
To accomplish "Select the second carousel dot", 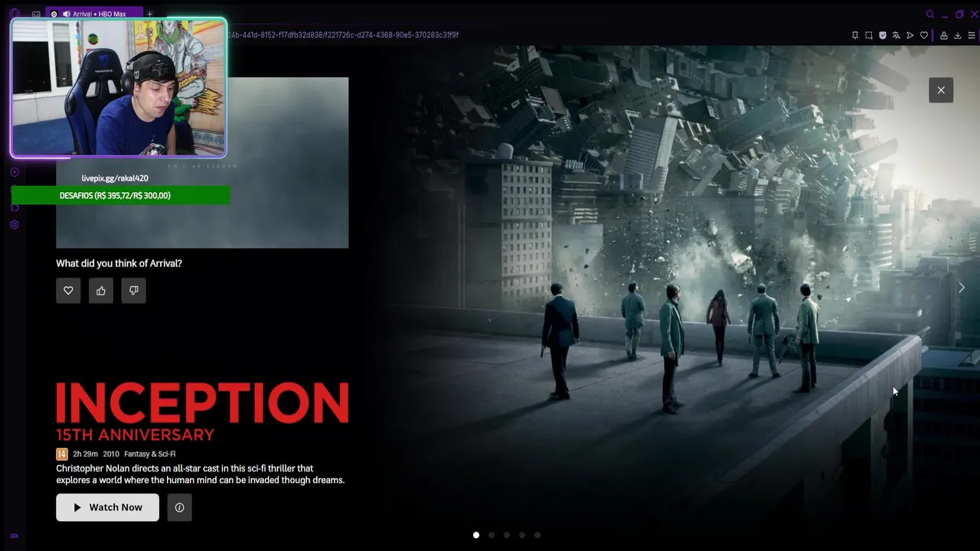I will click(492, 535).
